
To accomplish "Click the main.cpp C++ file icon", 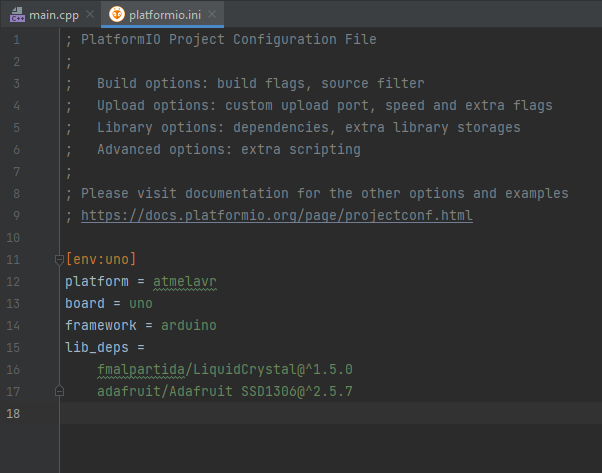I will pyautogui.click(x=17, y=15).
